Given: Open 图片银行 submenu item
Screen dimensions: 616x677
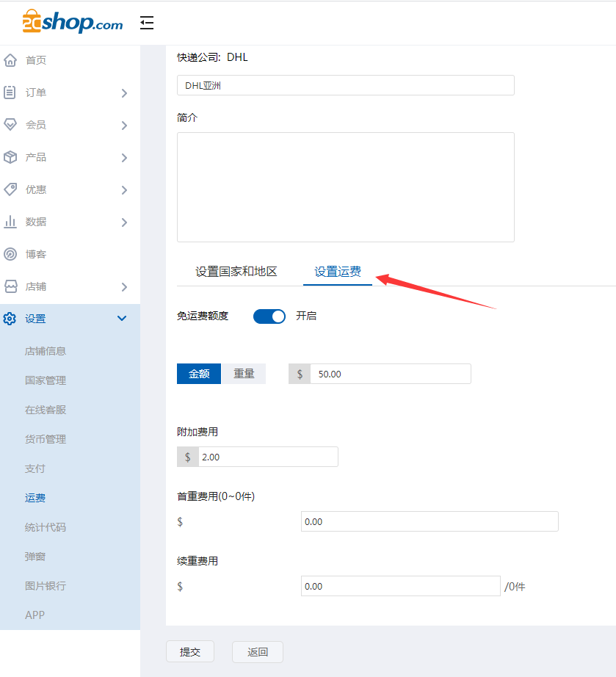Looking at the screenshot, I should pyautogui.click(x=46, y=586).
